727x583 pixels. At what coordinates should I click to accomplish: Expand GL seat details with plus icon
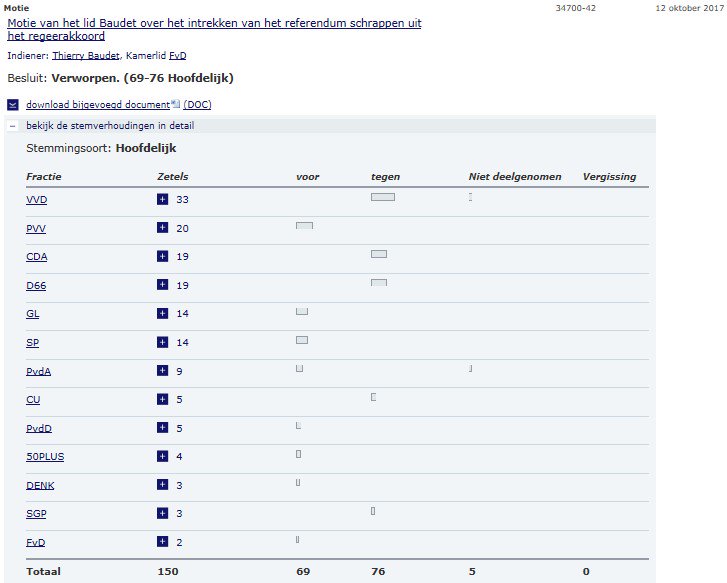(x=162, y=313)
